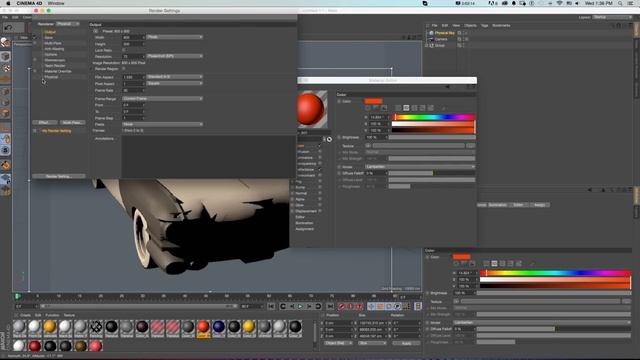Open macOS Spotlight search icon
Image resolution: width=640 pixels, height=360 pixels.
click(620, 3)
